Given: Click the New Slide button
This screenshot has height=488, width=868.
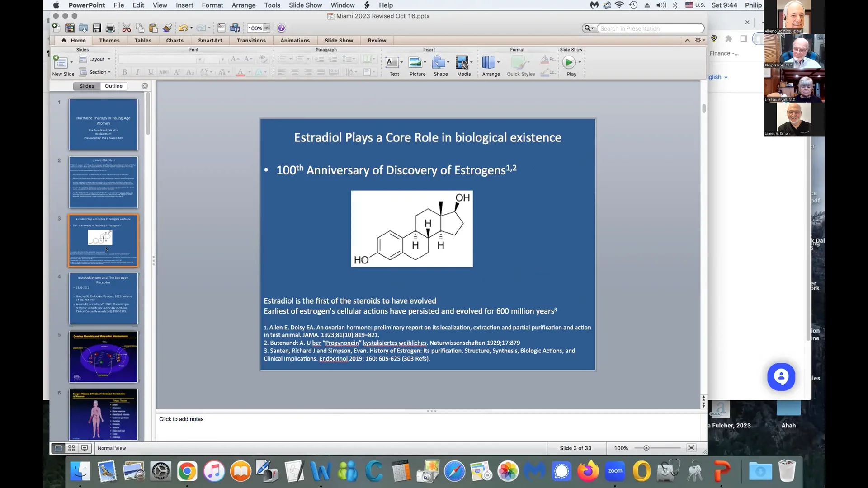Looking at the screenshot, I should pyautogui.click(x=63, y=66).
